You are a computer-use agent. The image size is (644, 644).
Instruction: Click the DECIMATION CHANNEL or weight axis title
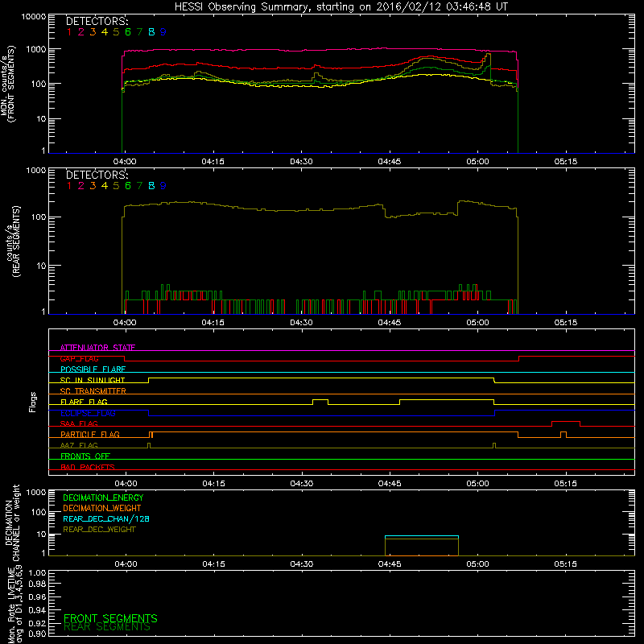(x=12, y=522)
